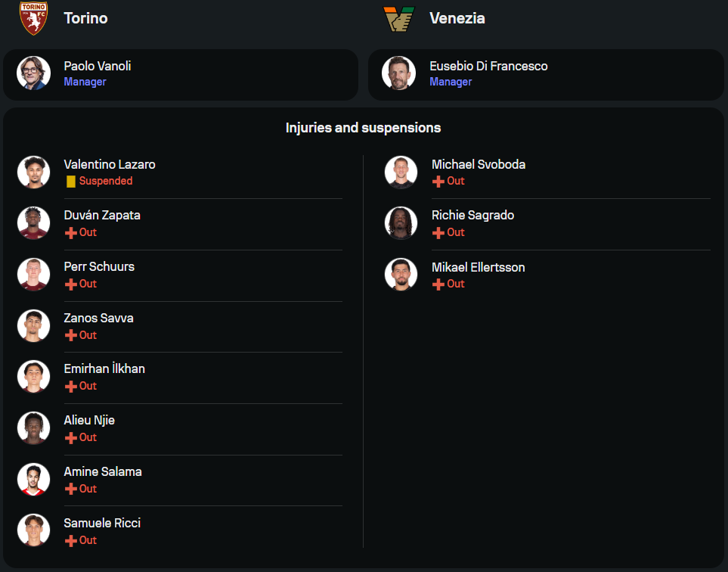Click the Torino club crest icon
The width and height of the screenshot is (728, 572).
click(x=33, y=18)
